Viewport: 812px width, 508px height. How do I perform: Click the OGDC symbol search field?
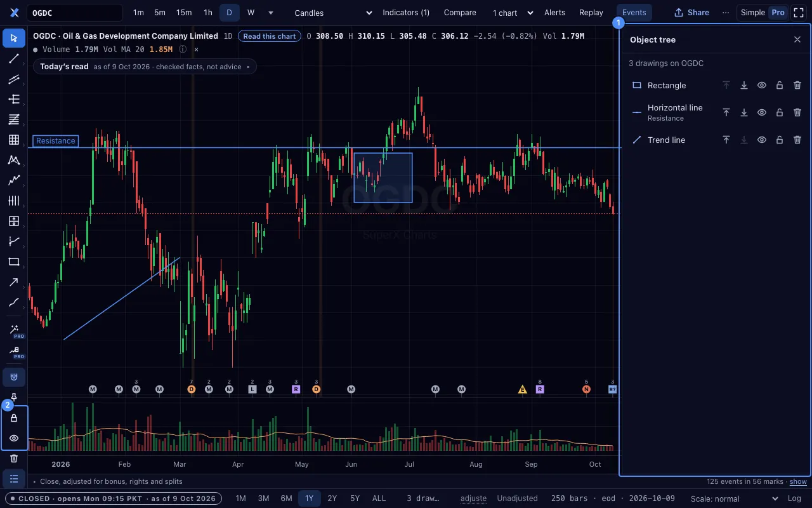click(75, 13)
